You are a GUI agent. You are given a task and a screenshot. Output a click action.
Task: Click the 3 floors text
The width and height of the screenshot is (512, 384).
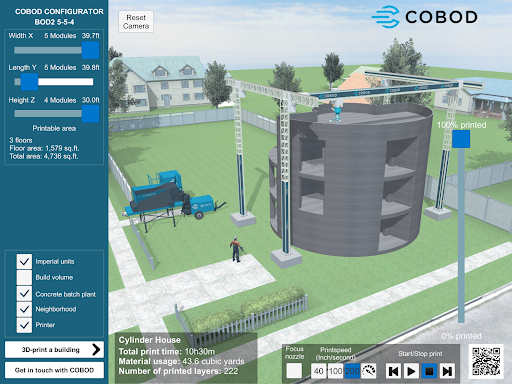21,140
